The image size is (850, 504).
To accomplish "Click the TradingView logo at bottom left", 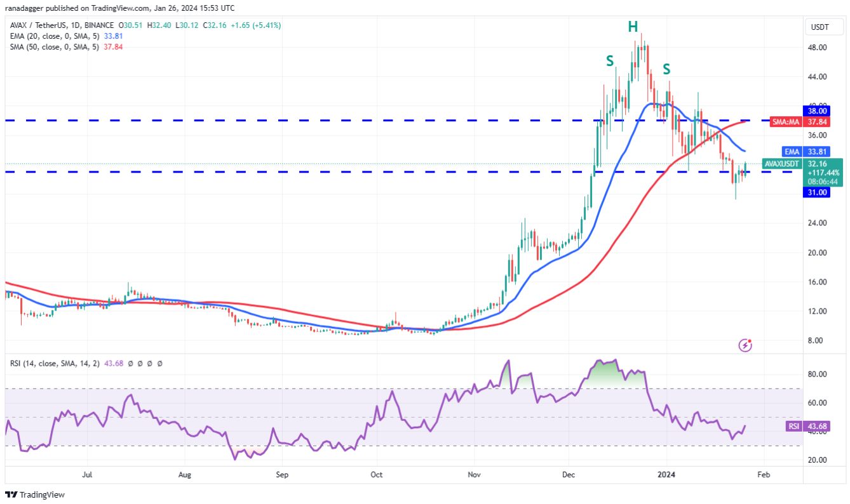I will (x=35, y=494).
